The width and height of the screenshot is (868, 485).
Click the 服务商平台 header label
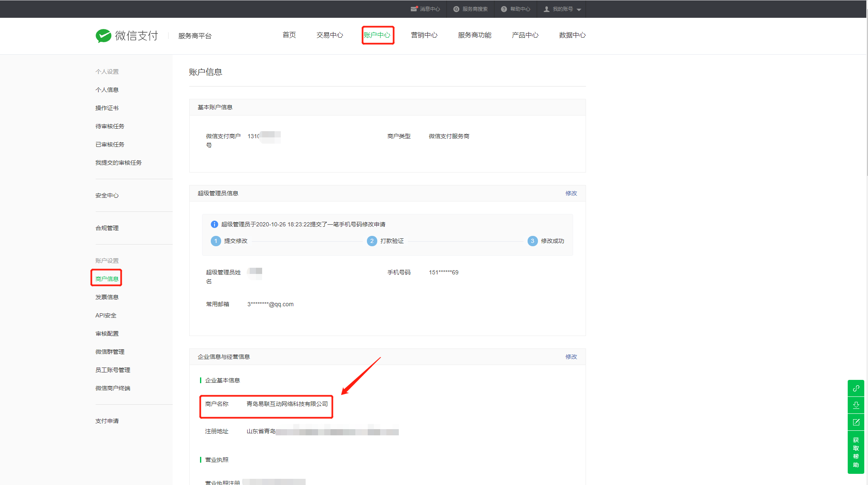tap(195, 36)
